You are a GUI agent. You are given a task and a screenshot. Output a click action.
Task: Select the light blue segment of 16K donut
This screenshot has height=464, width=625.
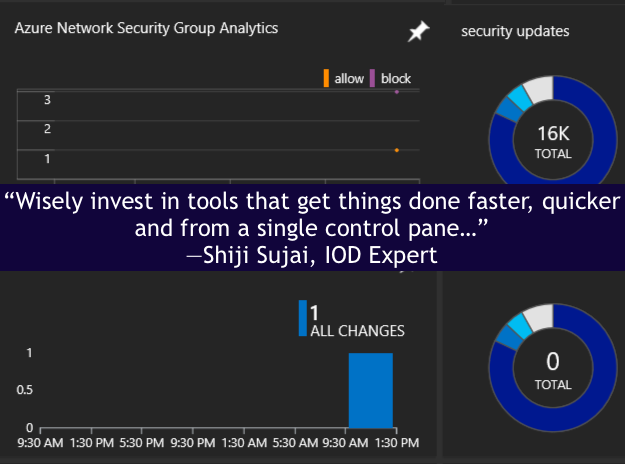pos(521,99)
